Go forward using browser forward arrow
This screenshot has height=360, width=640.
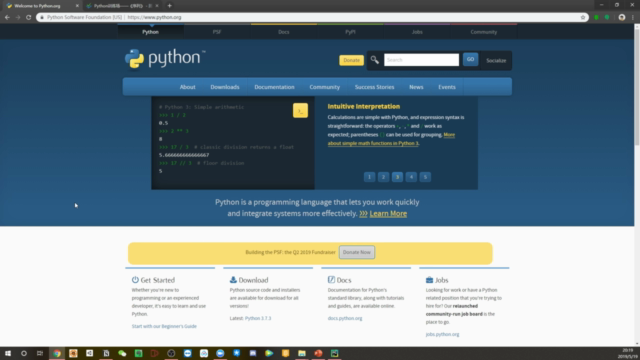tap(18, 17)
